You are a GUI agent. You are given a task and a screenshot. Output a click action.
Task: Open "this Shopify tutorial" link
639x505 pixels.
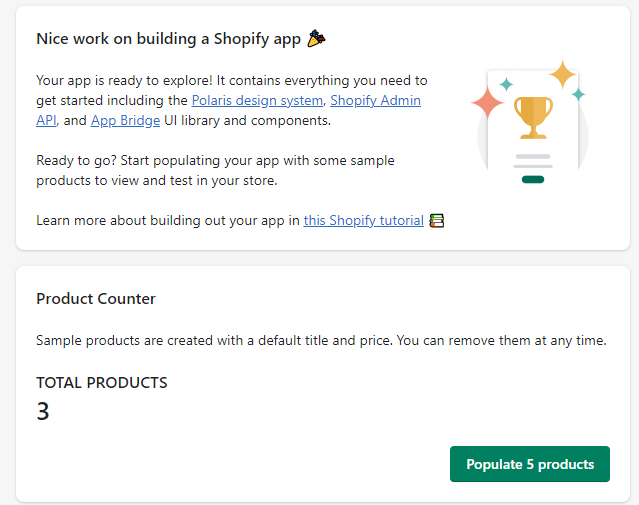tap(364, 220)
